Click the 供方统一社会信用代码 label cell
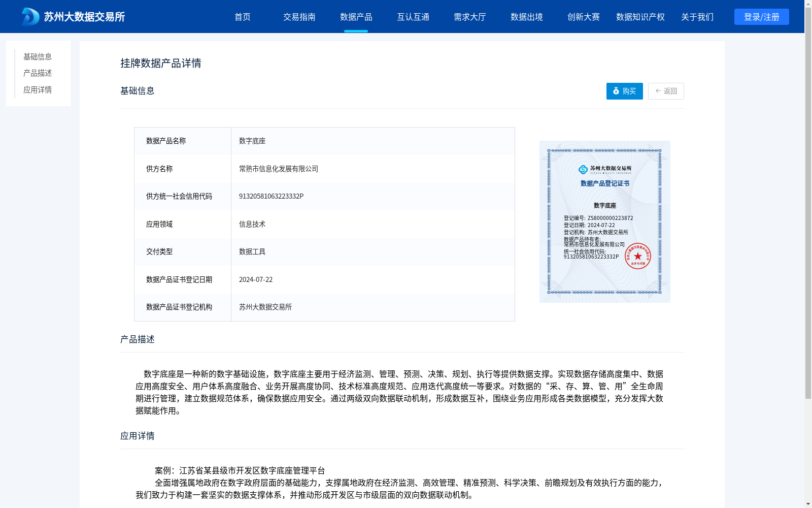This screenshot has height=508, width=812. pyautogui.click(x=183, y=196)
